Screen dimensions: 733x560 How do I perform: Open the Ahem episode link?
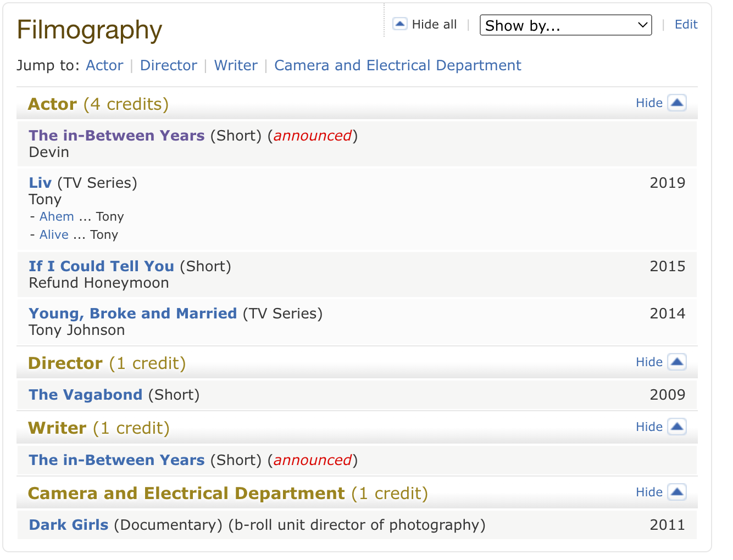(x=57, y=217)
